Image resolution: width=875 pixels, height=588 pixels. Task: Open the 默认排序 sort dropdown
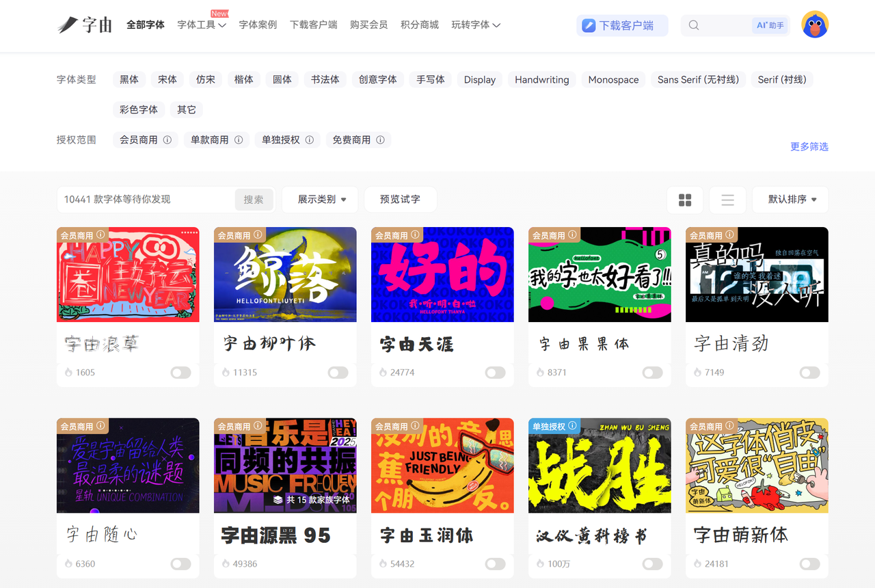pos(792,199)
